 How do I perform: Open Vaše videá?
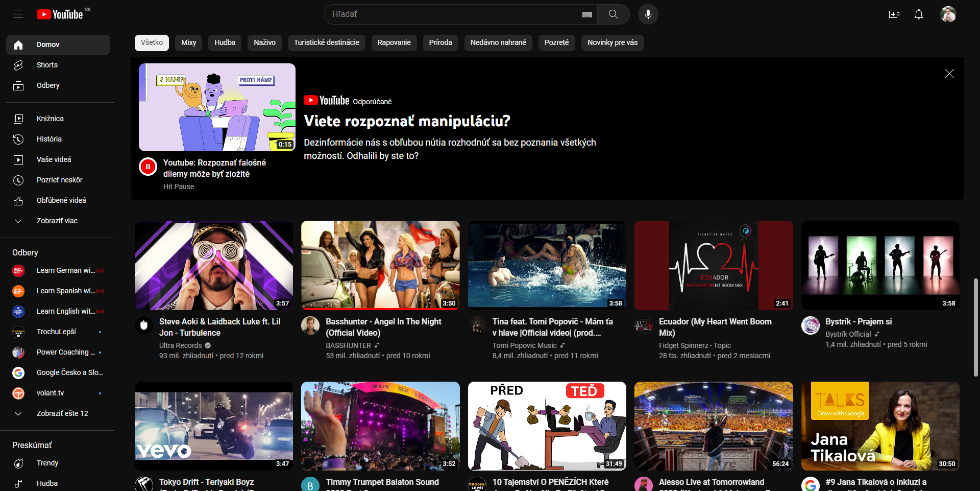(x=58, y=159)
